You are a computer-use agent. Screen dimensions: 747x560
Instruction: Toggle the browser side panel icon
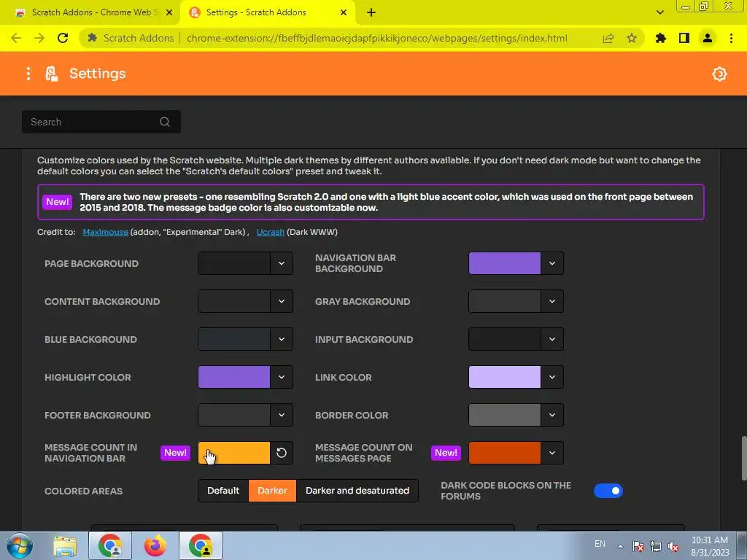pyautogui.click(x=684, y=38)
